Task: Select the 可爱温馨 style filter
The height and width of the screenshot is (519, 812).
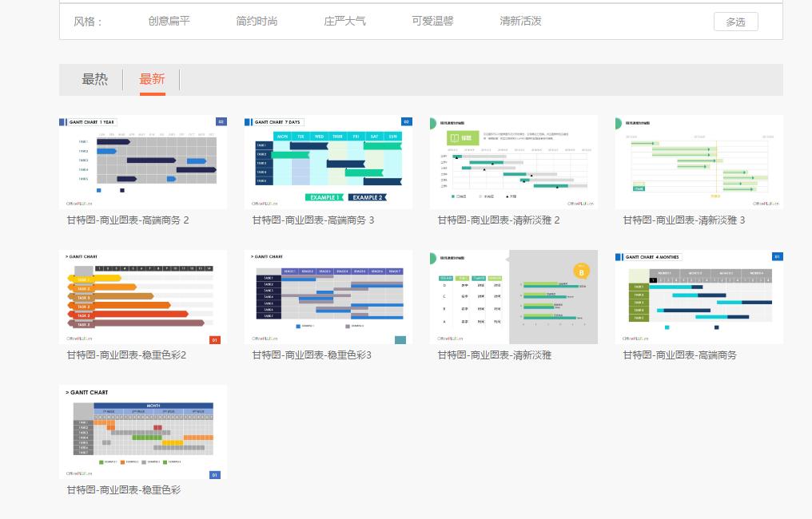Action: (432, 22)
